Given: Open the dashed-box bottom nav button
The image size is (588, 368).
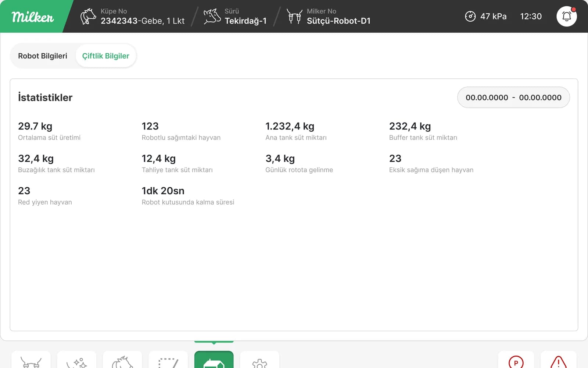Looking at the screenshot, I should (168, 360).
